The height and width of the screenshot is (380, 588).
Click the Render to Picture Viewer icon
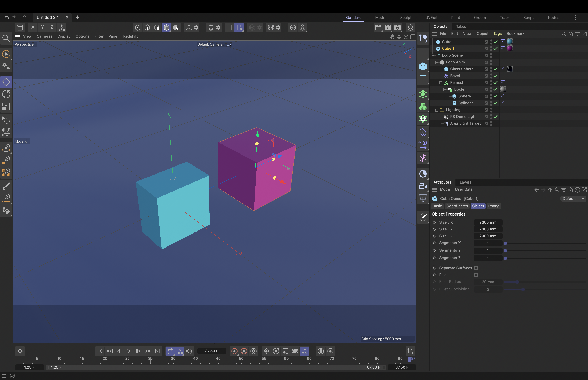(x=388, y=27)
